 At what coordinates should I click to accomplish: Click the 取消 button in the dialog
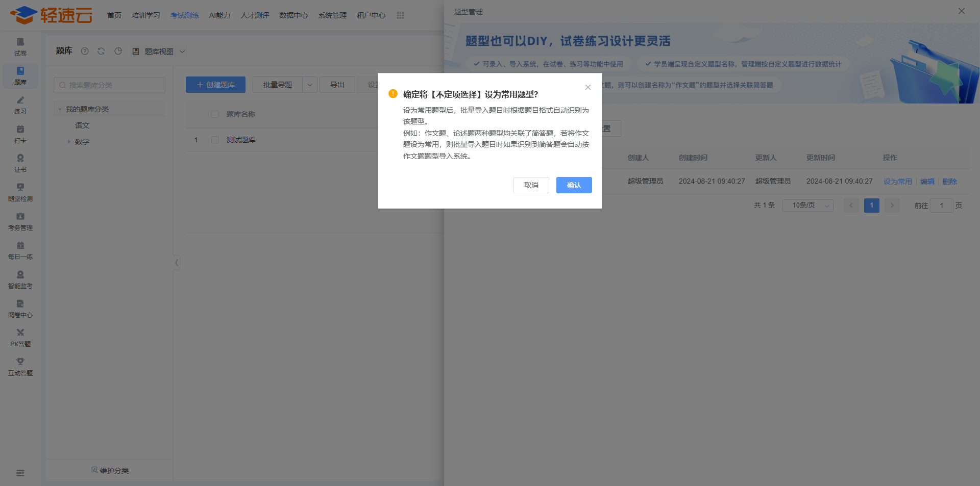[x=531, y=185]
